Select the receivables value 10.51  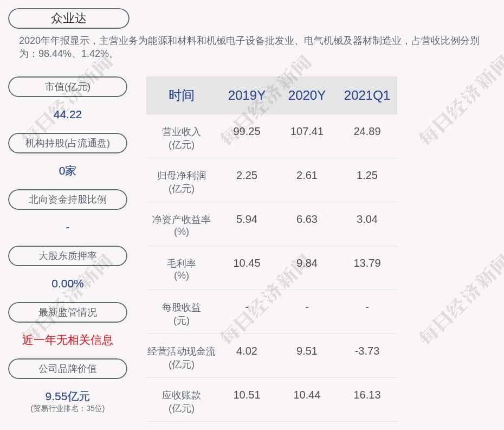pyautogui.click(x=247, y=395)
